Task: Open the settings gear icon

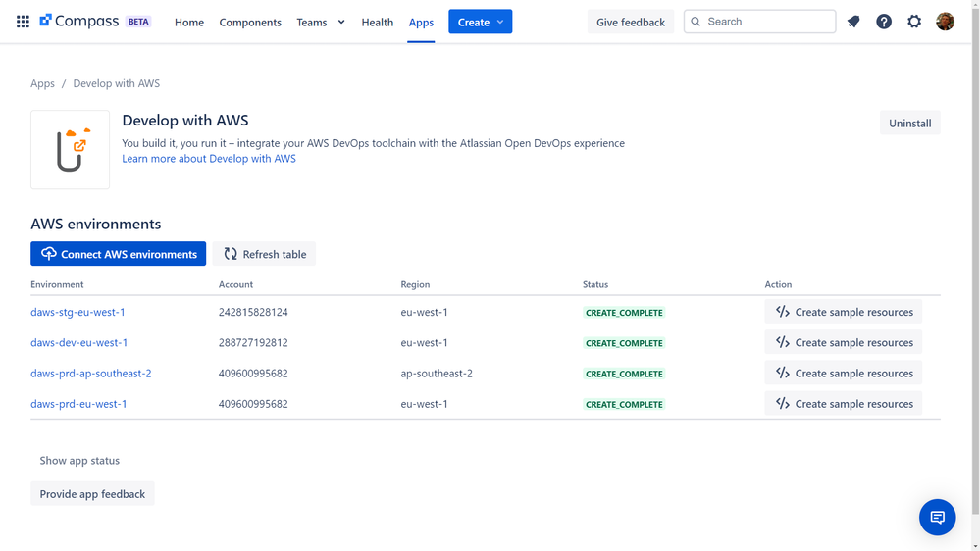Action: pos(914,22)
